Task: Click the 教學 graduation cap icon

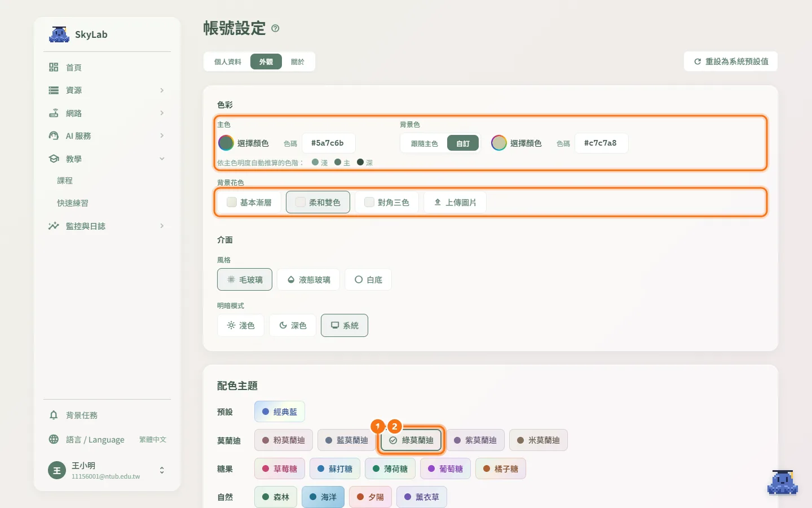Action: point(54,159)
